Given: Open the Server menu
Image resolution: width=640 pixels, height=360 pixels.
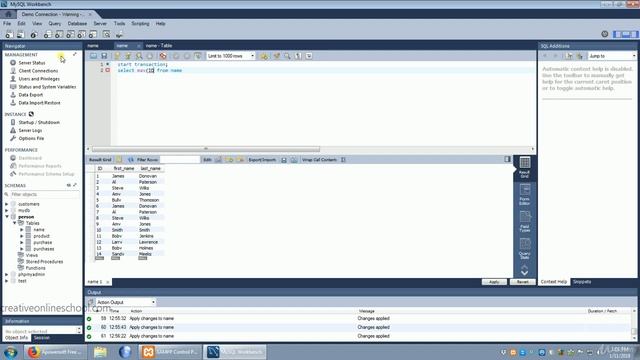Looking at the screenshot, I should [x=100, y=24].
